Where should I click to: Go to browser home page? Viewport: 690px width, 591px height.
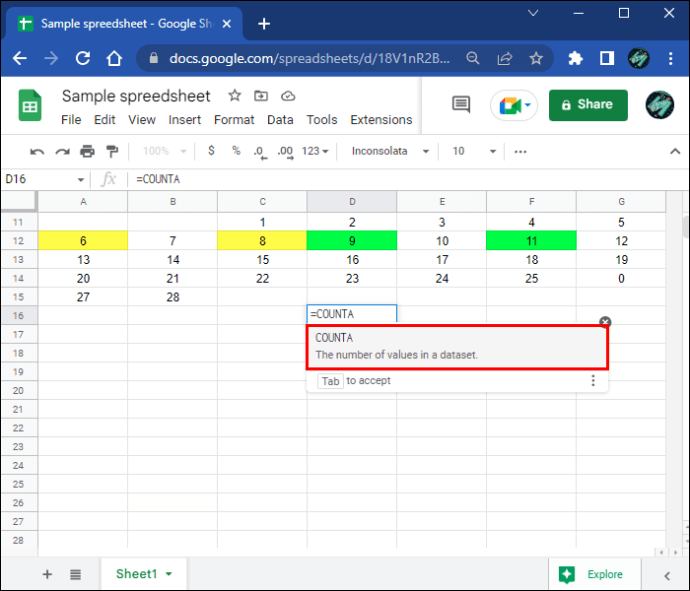[x=114, y=58]
